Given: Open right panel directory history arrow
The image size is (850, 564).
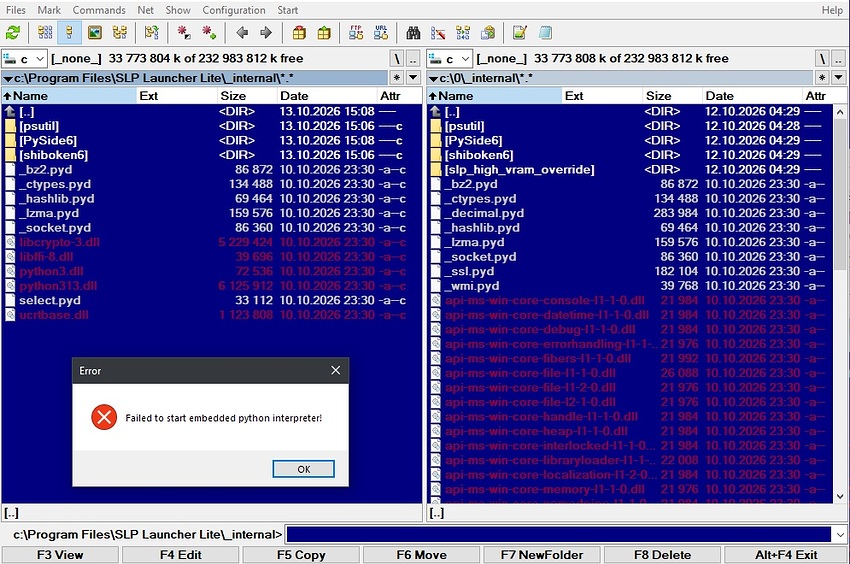Looking at the screenshot, I should (839, 78).
